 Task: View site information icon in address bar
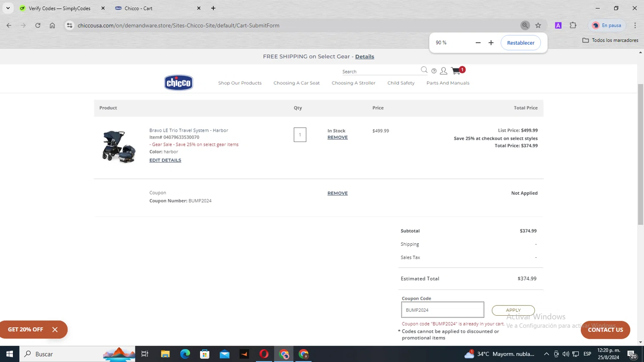70,25
